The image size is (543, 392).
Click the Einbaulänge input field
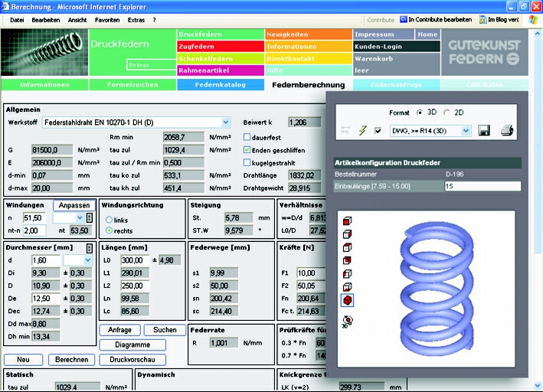click(x=481, y=186)
